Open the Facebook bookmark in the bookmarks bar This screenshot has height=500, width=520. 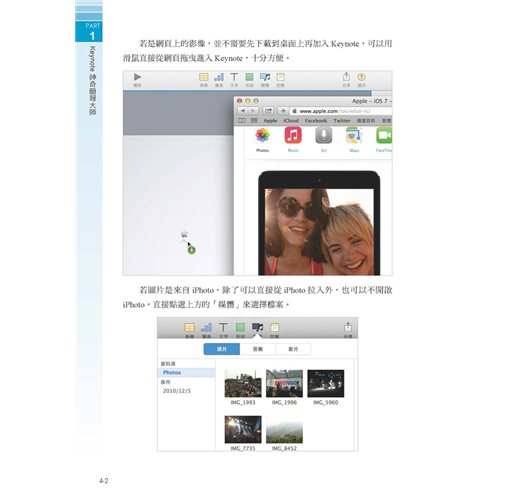[x=315, y=121]
